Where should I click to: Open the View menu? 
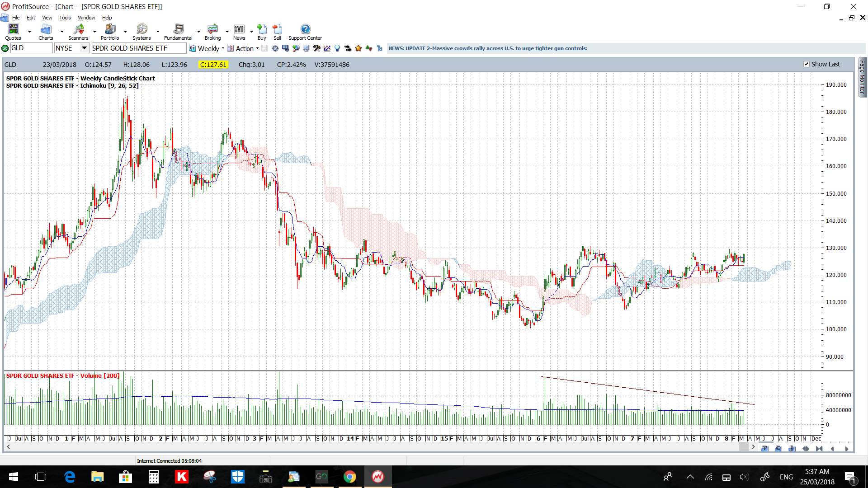coord(47,18)
